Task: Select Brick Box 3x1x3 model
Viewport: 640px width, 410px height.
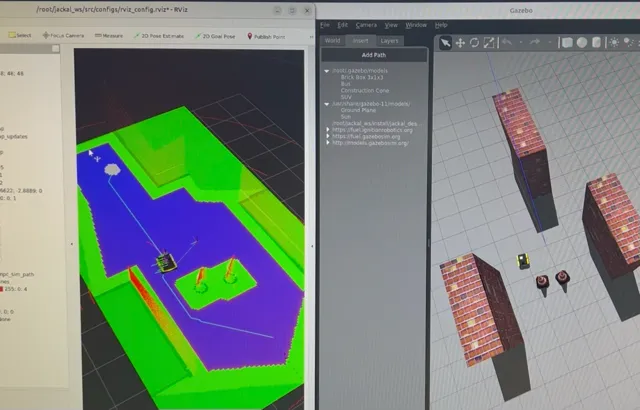Action: click(x=362, y=77)
